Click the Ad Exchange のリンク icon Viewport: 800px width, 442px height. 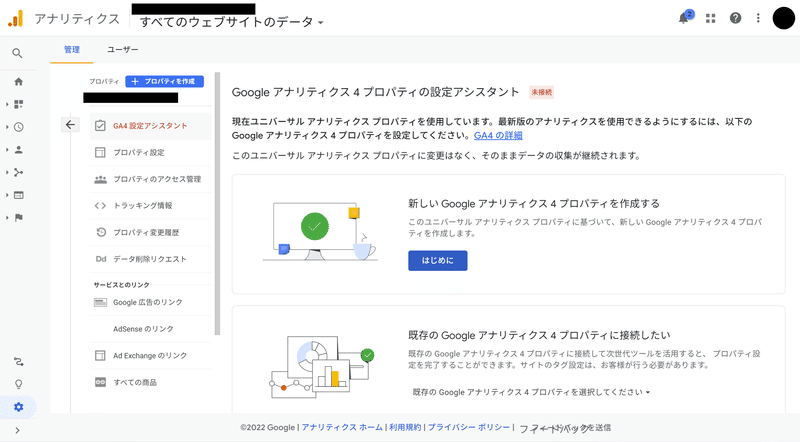click(x=101, y=355)
